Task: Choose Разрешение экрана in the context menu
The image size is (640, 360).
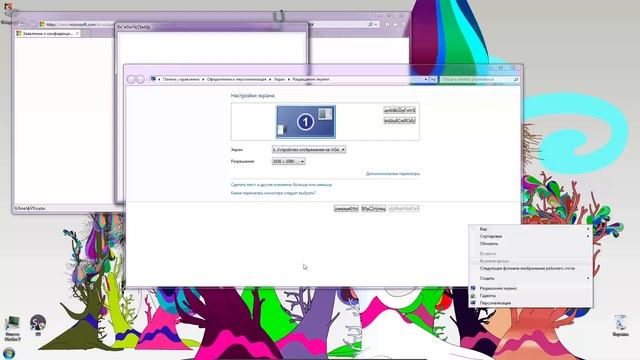Action: pos(531,288)
